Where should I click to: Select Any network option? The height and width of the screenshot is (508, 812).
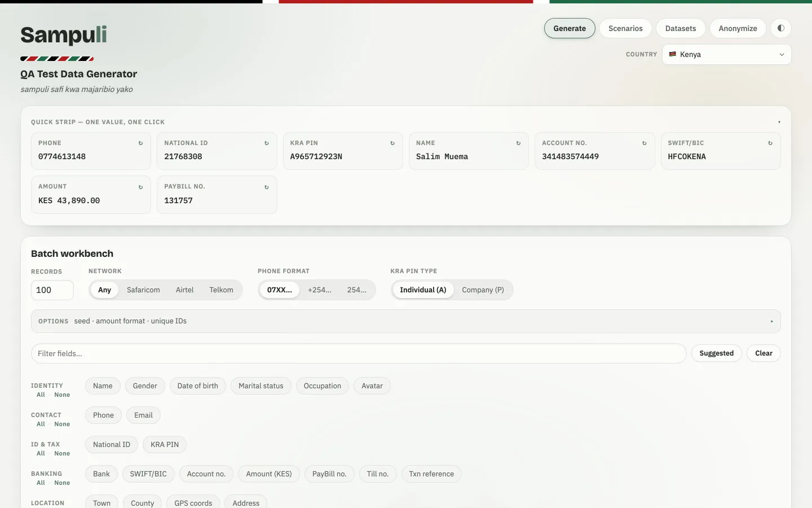tap(104, 290)
